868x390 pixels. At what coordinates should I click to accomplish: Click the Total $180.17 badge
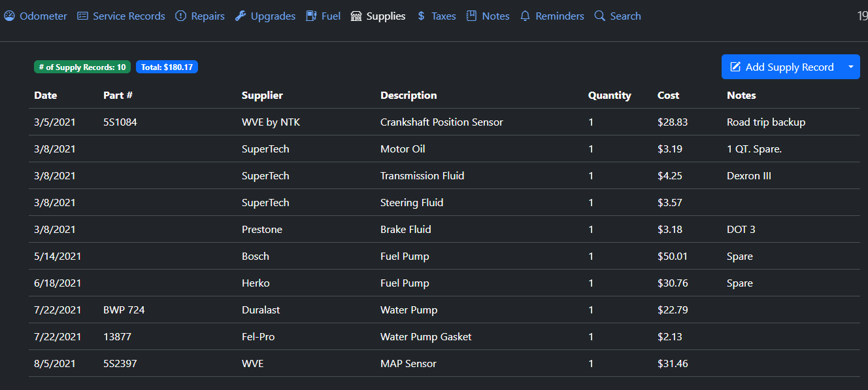(x=167, y=67)
